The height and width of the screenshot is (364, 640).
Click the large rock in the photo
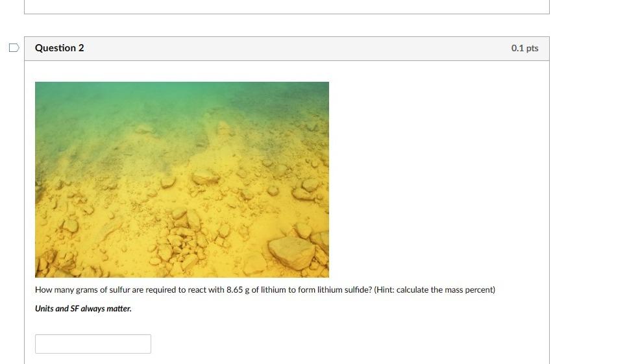[x=291, y=252]
